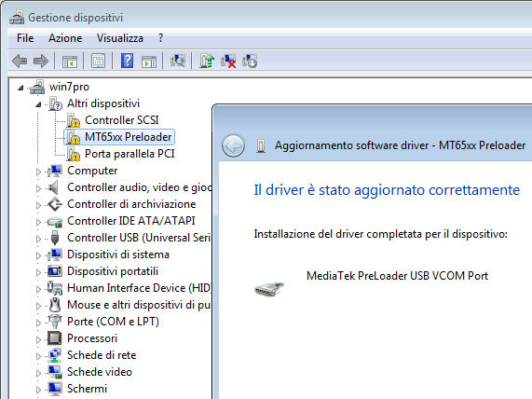The height and width of the screenshot is (399, 532).
Task: Collapse the win7pro root node
Action: [20, 88]
